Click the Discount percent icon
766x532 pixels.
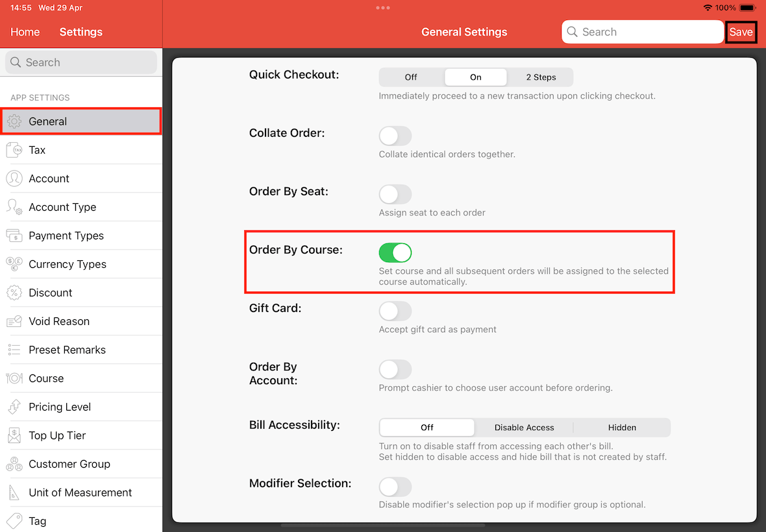pos(14,293)
